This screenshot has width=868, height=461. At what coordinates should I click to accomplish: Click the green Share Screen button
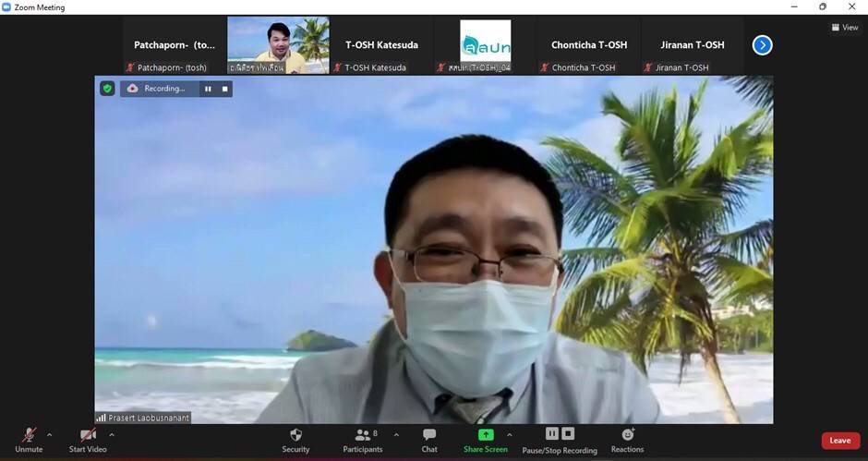click(x=486, y=439)
